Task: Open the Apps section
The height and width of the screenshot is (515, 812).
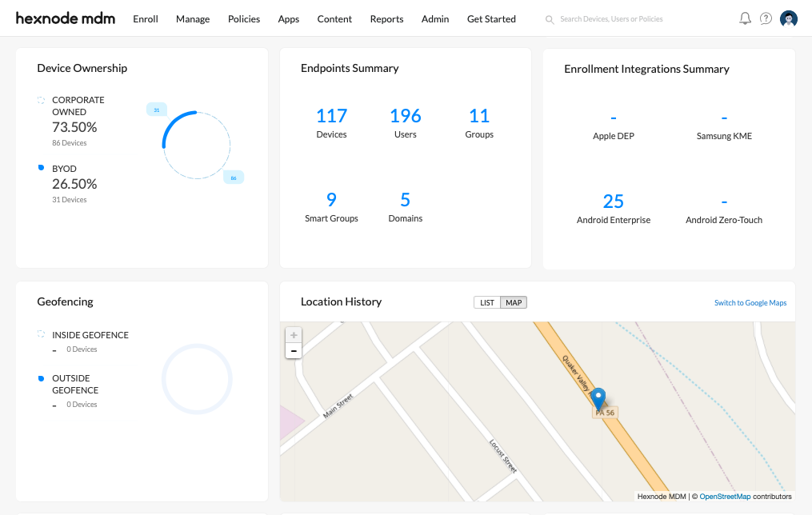Action: point(289,19)
